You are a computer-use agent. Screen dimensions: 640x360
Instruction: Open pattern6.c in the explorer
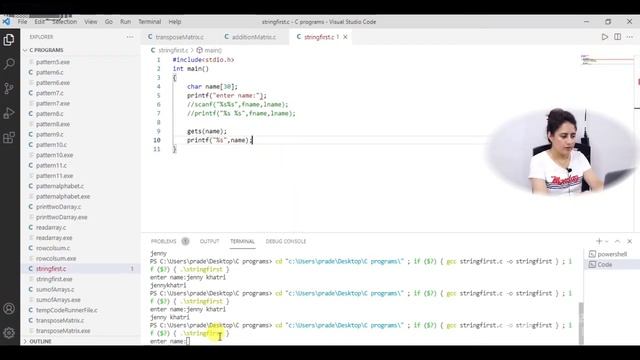(x=49, y=72)
